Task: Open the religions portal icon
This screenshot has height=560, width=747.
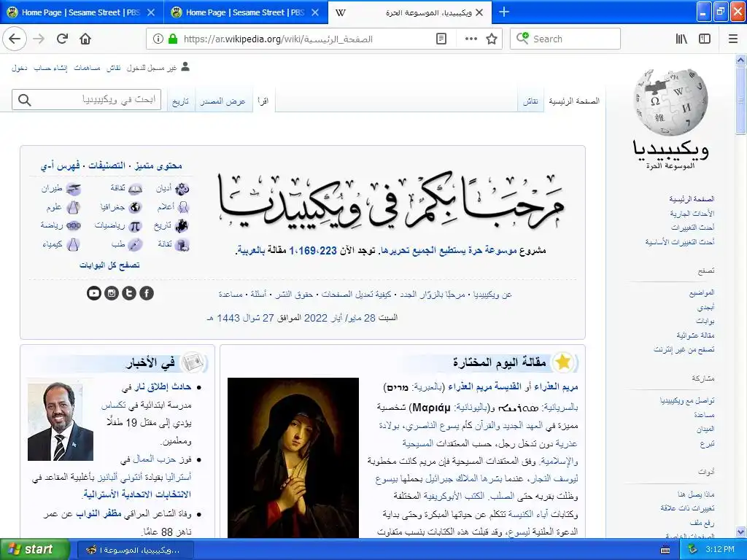Action: pos(182,189)
